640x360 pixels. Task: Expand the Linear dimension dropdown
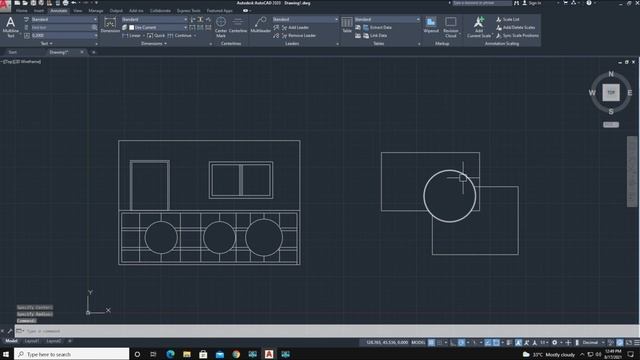[x=144, y=36]
